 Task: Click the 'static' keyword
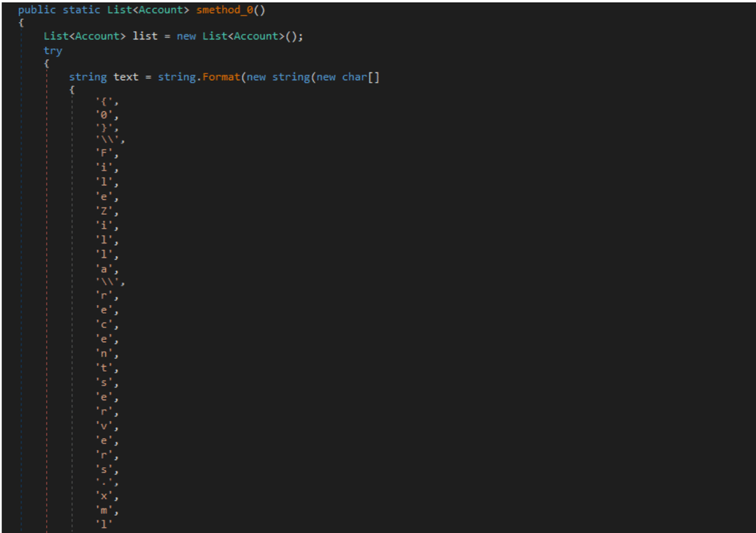coord(81,10)
